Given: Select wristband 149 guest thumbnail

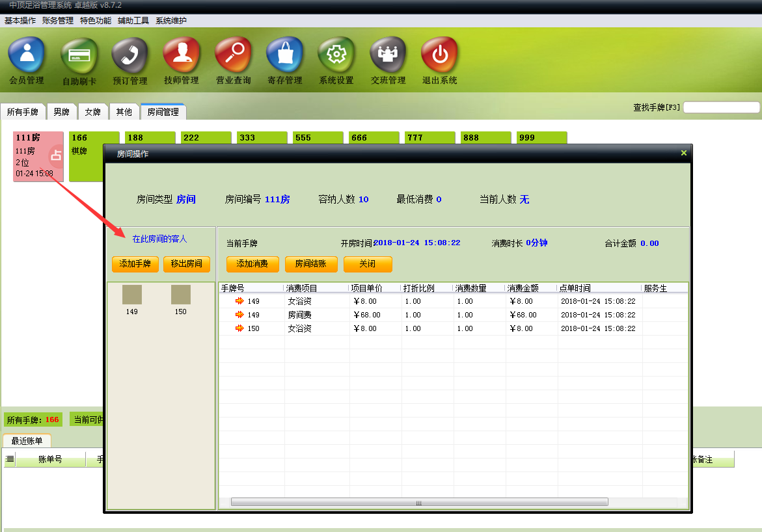Looking at the screenshot, I should (x=131, y=295).
